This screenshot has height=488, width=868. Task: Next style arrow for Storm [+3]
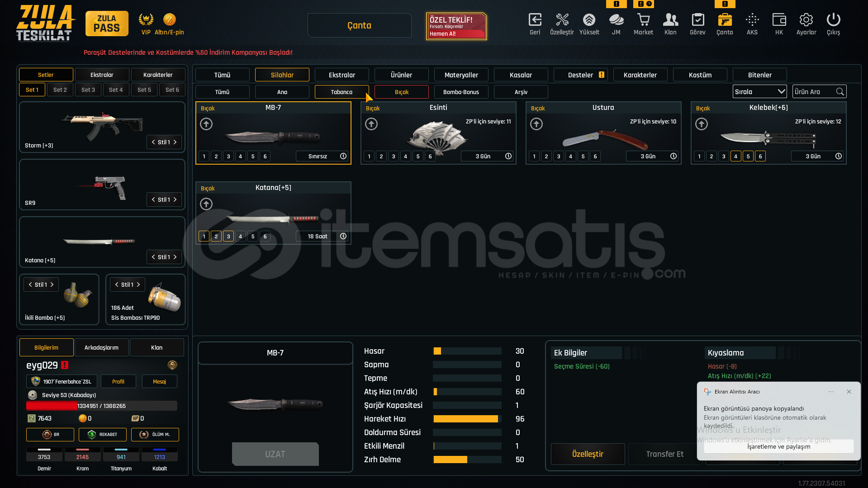pos(175,142)
